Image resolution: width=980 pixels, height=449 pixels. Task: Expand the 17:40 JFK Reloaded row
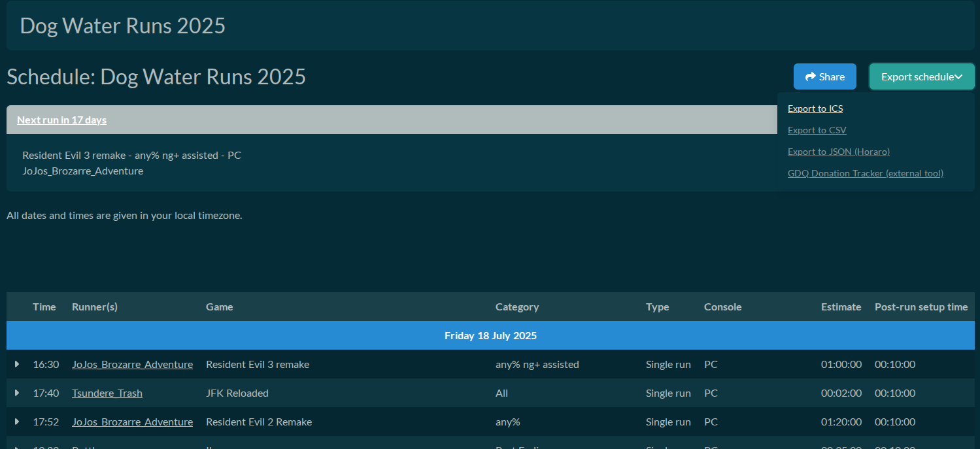point(17,393)
